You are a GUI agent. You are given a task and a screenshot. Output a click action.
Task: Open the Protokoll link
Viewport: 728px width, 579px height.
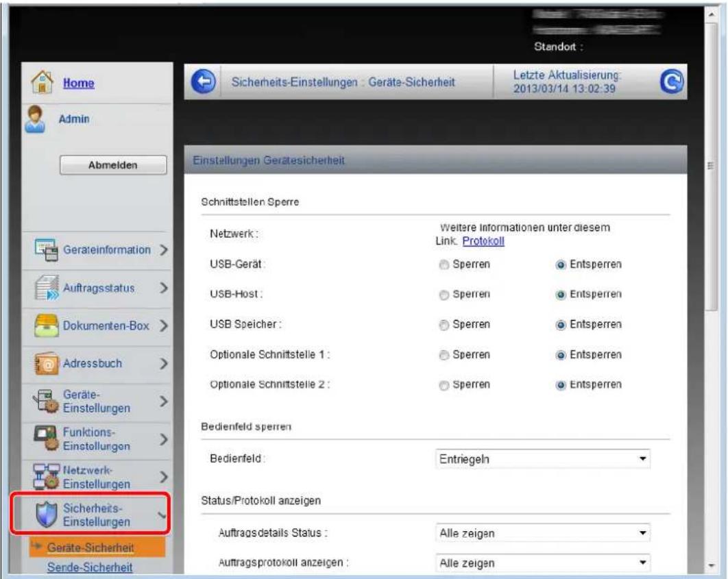[x=483, y=241]
